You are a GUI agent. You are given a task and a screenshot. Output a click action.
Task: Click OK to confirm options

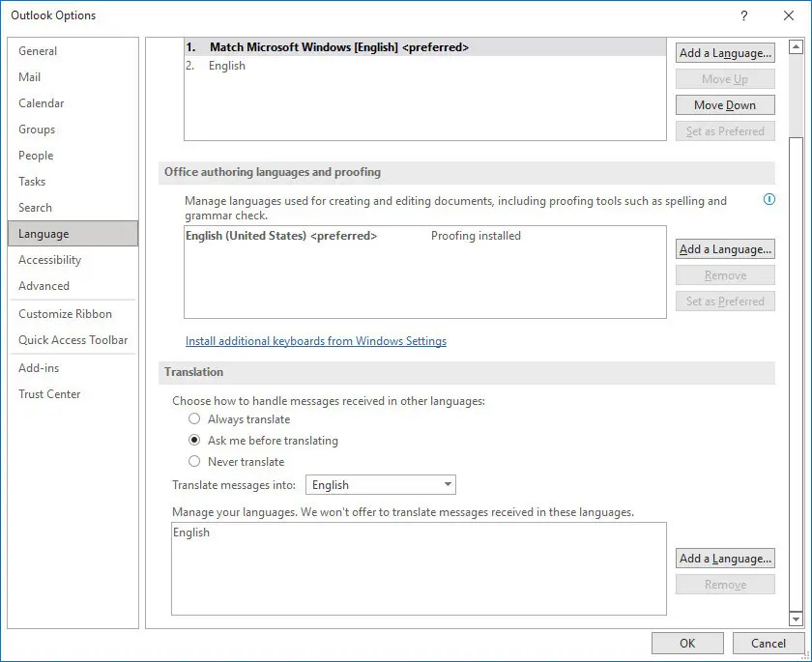(687, 644)
